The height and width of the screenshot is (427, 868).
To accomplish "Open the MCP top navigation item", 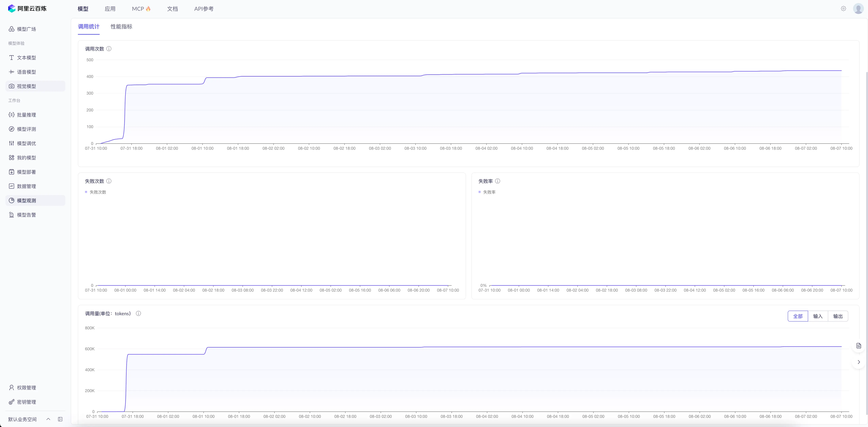I will click(141, 9).
